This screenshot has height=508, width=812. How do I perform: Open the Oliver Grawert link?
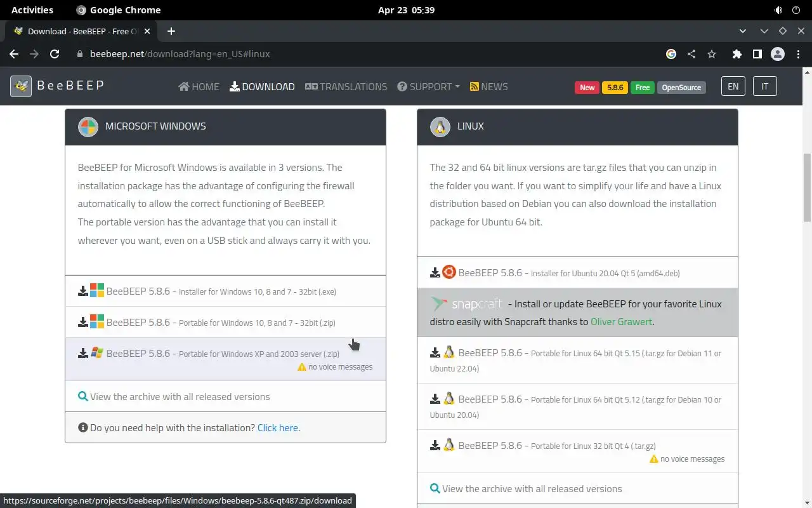pos(621,321)
